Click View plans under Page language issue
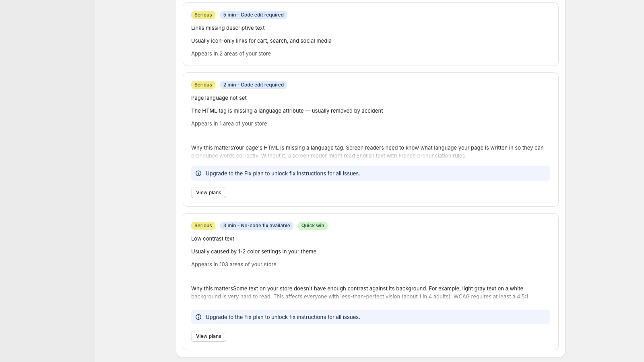Viewport: 644px width, 362px height. (208, 192)
